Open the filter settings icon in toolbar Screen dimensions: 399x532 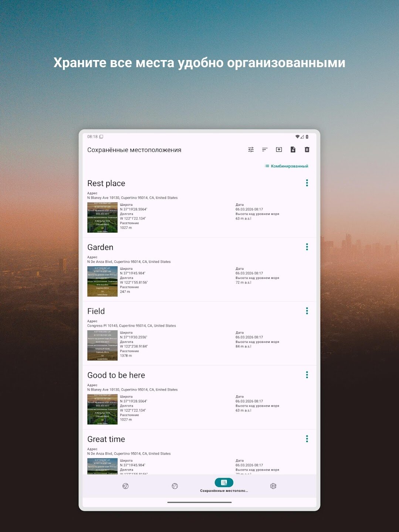pyautogui.click(x=251, y=150)
